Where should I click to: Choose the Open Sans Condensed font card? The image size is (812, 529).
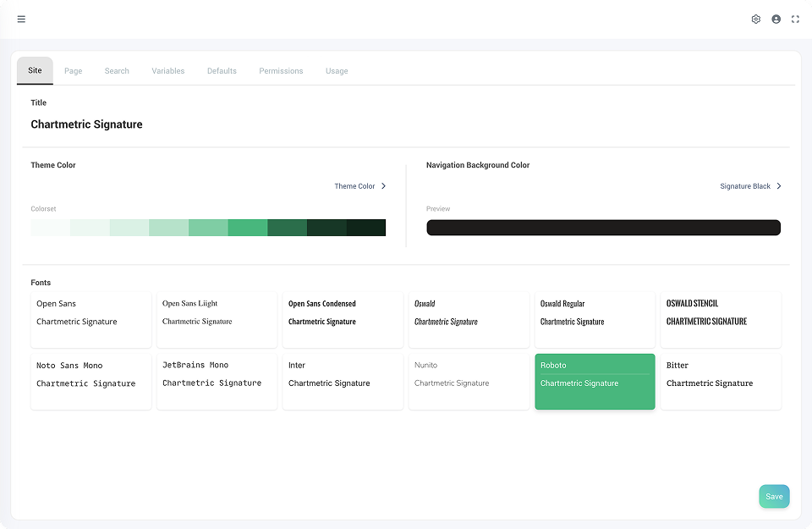[x=343, y=320]
